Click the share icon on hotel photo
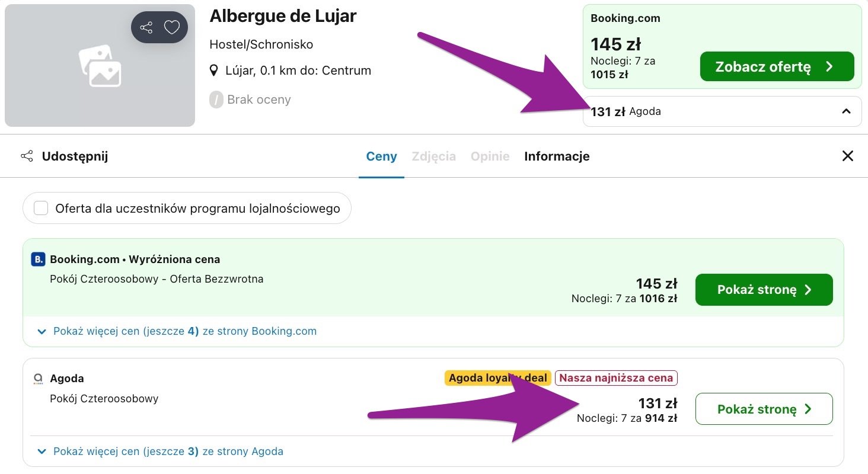868x474 pixels. tap(146, 27)
